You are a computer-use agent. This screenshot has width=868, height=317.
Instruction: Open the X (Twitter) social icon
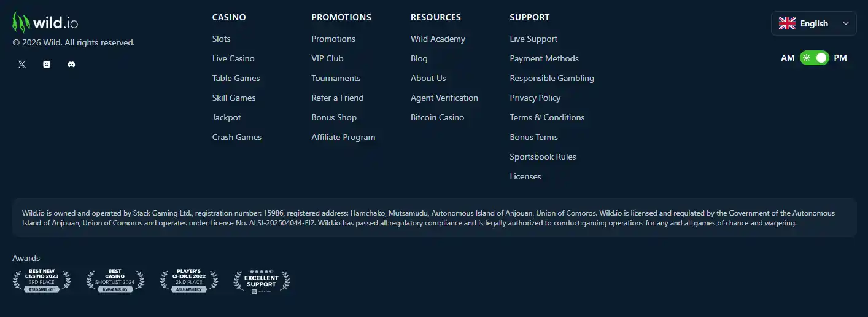coord(22,64)
